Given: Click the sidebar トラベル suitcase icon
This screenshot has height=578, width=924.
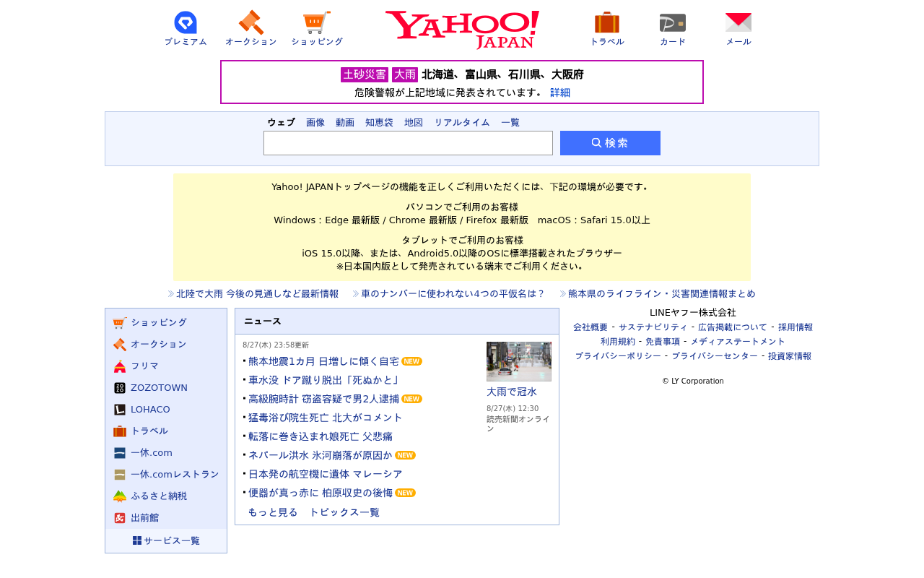Looking at the screenshot, I should (x=120, y=431).
